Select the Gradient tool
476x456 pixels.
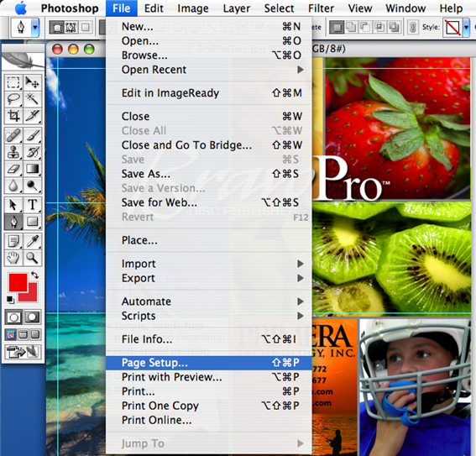pos(32,169)
